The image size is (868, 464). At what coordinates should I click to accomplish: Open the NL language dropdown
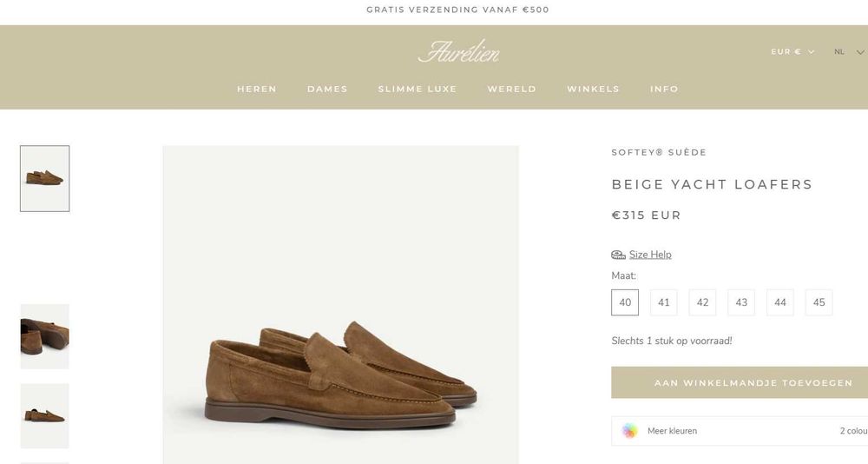tap(845, 52)
